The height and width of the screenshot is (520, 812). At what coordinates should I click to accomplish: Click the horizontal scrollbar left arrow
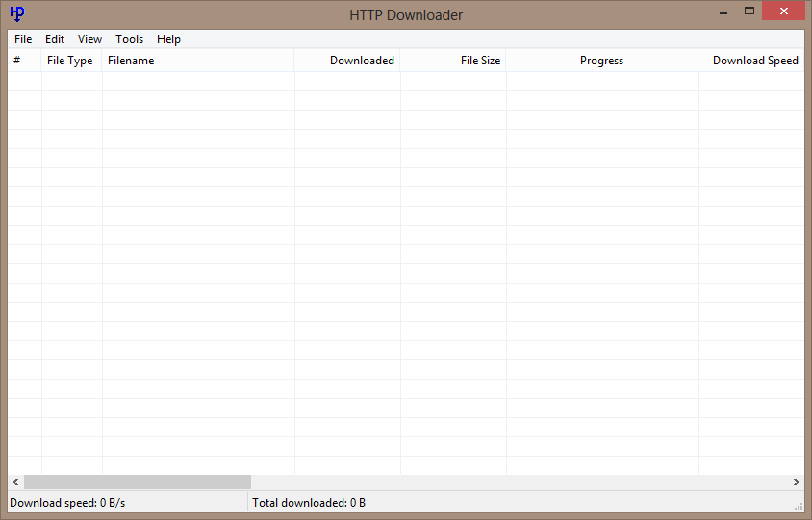15,483
